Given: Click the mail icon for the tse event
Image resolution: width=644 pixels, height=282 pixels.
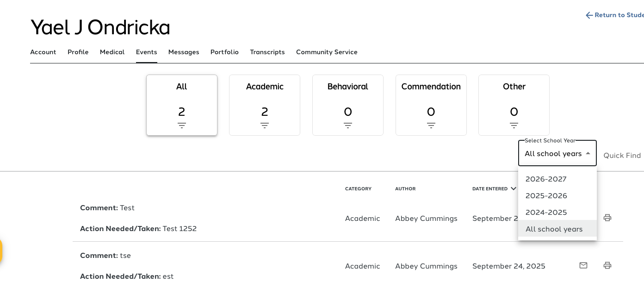Looking at the screenshot, I should coord(583,265).
